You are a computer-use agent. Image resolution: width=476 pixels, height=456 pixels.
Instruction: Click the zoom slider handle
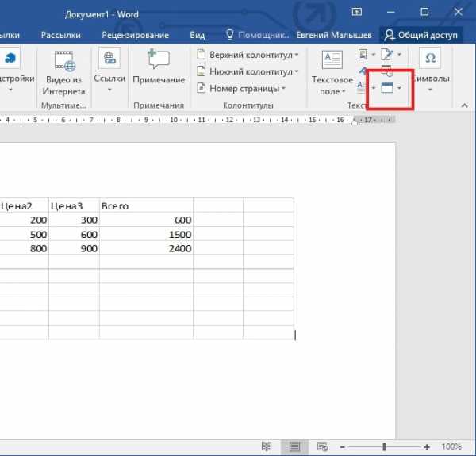tap(385, 446)
